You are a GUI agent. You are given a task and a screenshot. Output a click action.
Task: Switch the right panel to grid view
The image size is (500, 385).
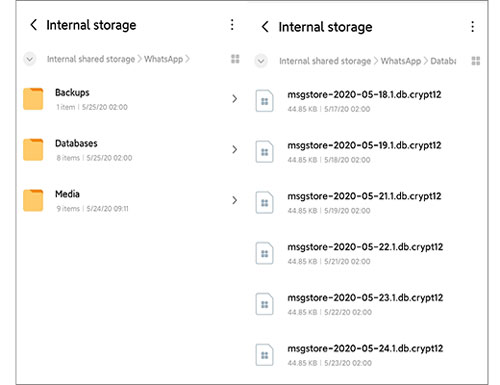pyautogui.click(x=476, y=61)
